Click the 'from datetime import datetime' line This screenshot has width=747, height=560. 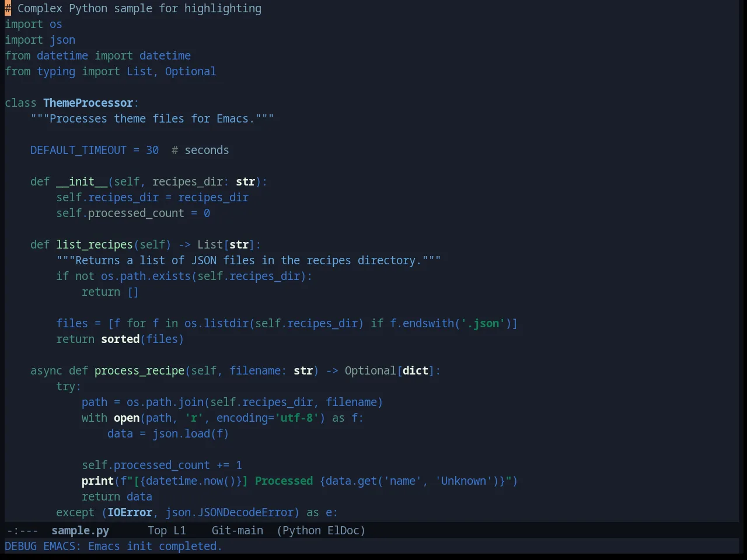click(97, 55)
